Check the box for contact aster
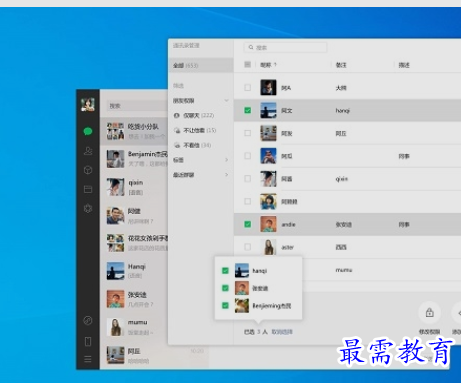The width and height of the screenshot is (461, 383). [248, 247]
